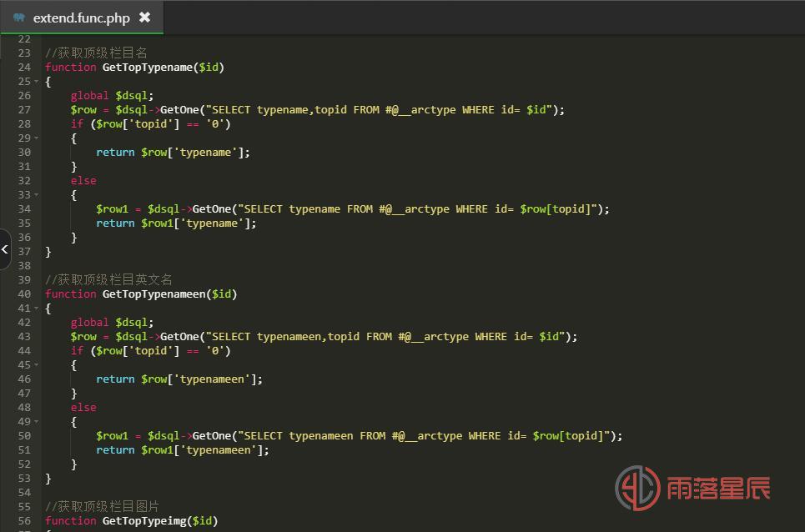Click line number 24 in gutter

coord(24,68)
